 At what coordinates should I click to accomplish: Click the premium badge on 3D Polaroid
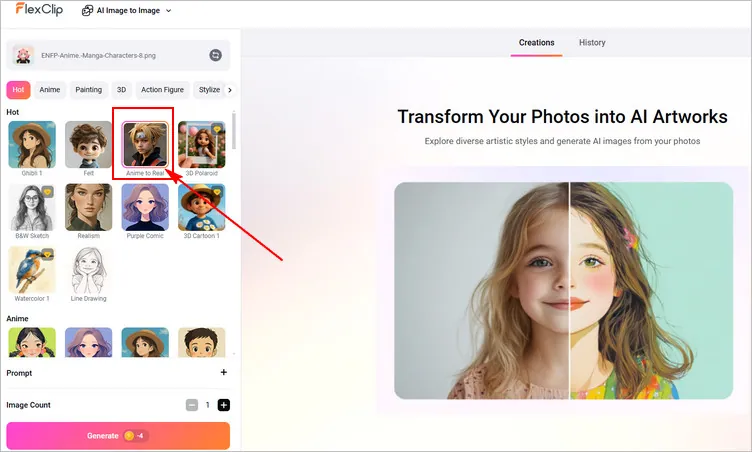217,129
